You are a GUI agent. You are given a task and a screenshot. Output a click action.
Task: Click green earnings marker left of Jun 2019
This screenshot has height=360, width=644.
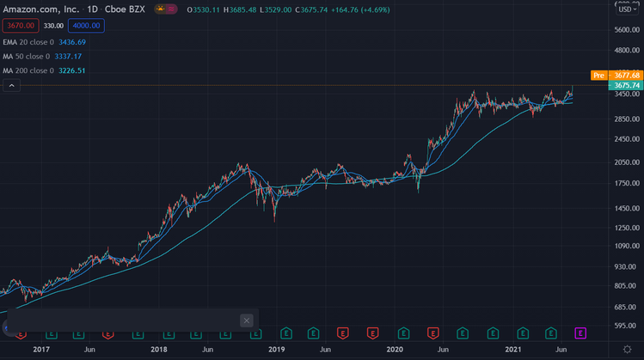tap(313, 333)
